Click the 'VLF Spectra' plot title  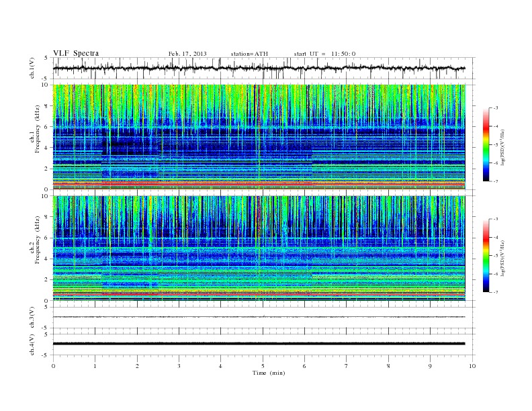coord(76,53)
